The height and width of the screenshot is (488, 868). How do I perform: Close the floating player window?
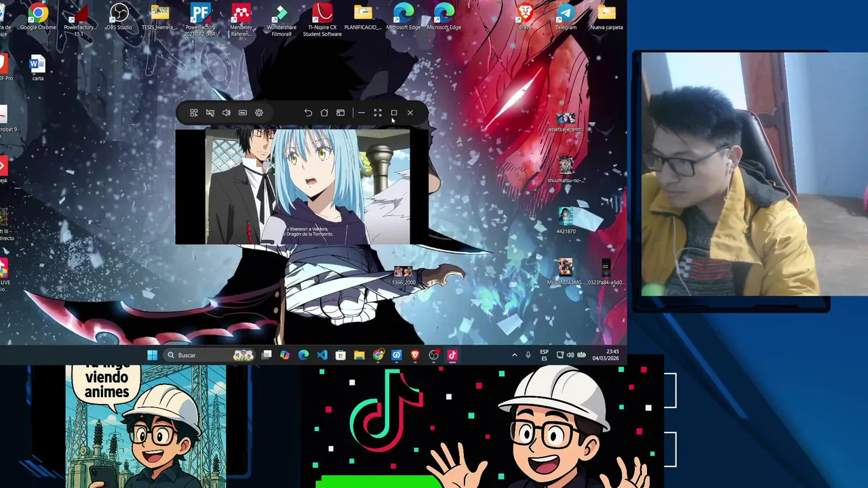(410, 113)
